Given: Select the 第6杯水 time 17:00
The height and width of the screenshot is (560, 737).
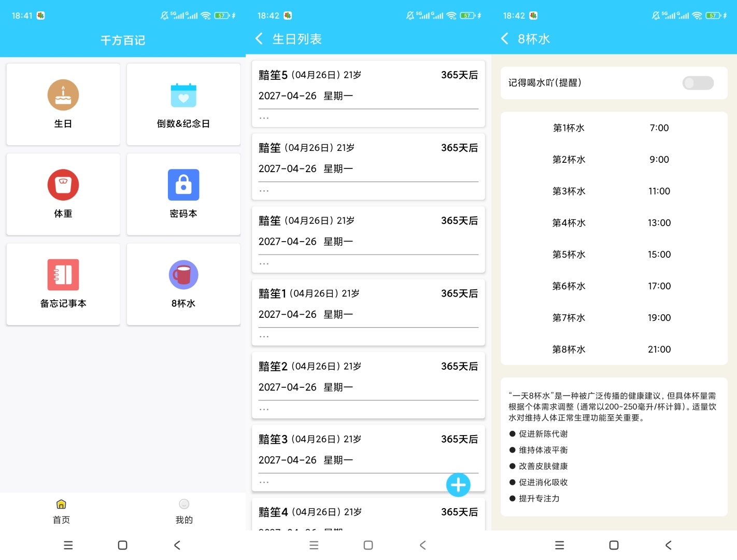Looking at the screenshot, I should pyautogui.click(x=659, y=286).
